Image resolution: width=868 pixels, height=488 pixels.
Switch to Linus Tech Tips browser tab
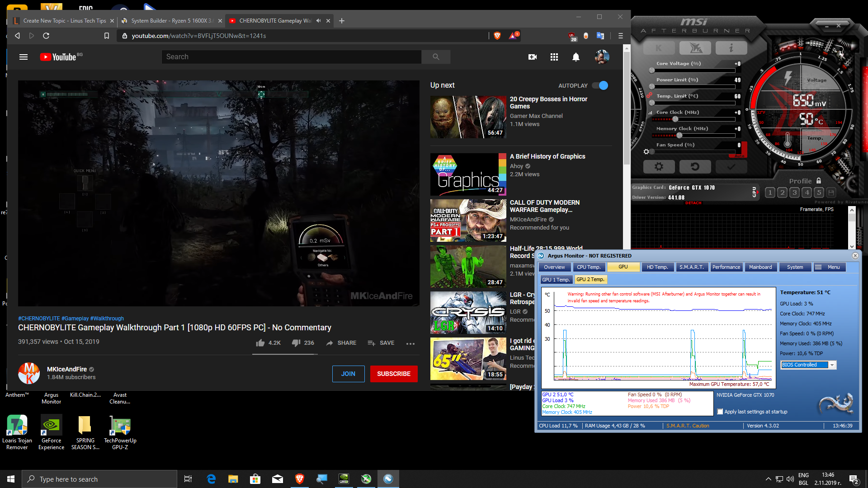[x=64, y=21]
